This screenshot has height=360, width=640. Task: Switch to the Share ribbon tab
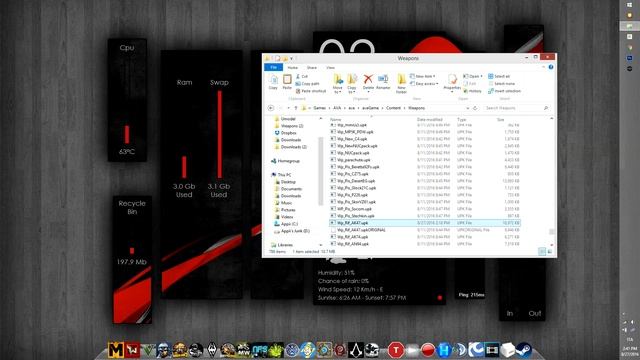pyautogui.click(x=312, y=68)
